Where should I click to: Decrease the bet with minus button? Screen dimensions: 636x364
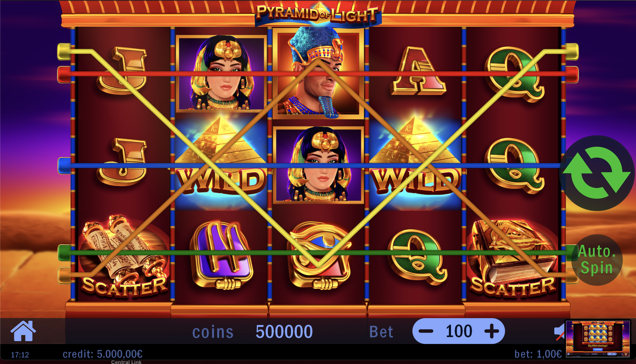[426, 331]
